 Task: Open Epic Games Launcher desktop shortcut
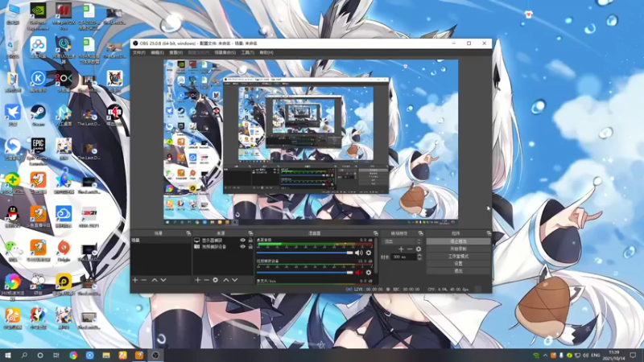click(x=38, y=151)
